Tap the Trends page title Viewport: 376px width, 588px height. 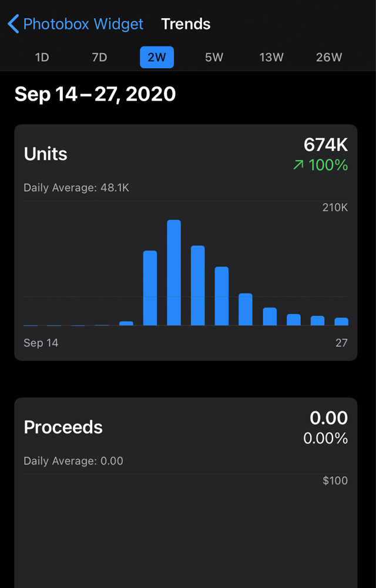tap(186, 24)
